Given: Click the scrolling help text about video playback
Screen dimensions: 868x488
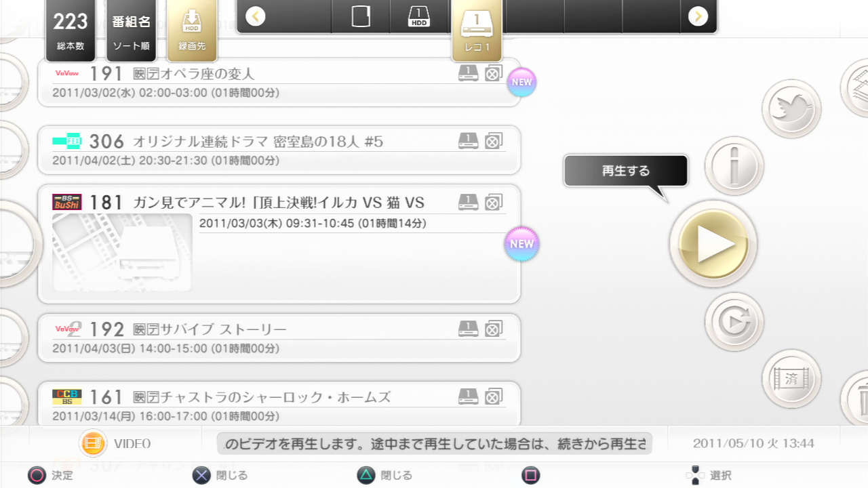Looking at the screenshot, I should click(x=435, y=445).
